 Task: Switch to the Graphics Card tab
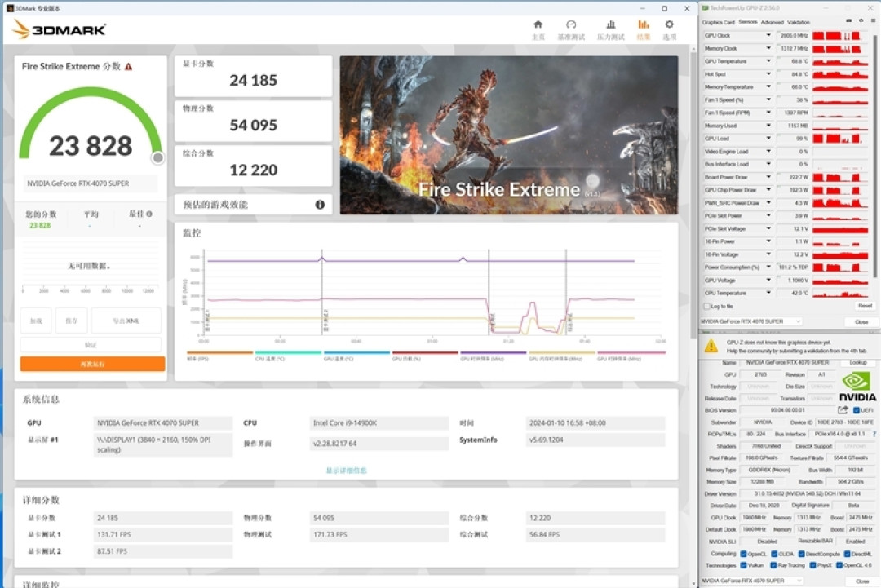pos(718,23)
